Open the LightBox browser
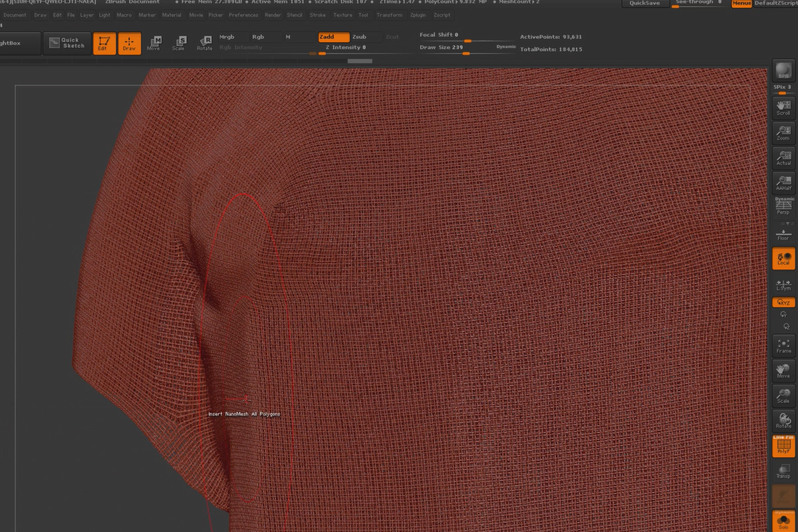Viewport: 798px width, 532px height. (x=20, y=43)
